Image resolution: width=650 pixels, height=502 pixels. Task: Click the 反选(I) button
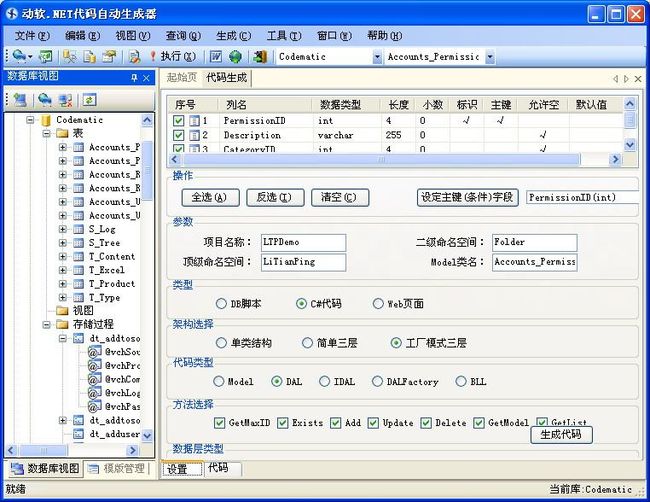click(275, 197)
